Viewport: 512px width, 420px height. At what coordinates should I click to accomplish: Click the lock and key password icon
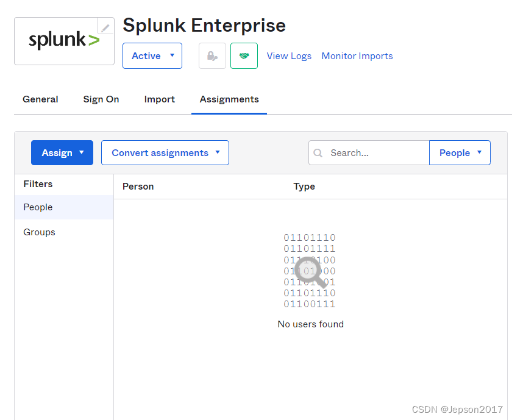(212, 56)
